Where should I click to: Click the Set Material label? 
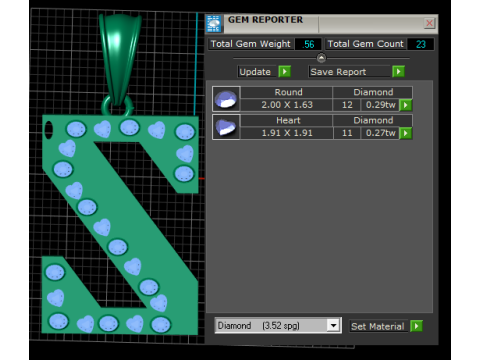click(378, 326)
